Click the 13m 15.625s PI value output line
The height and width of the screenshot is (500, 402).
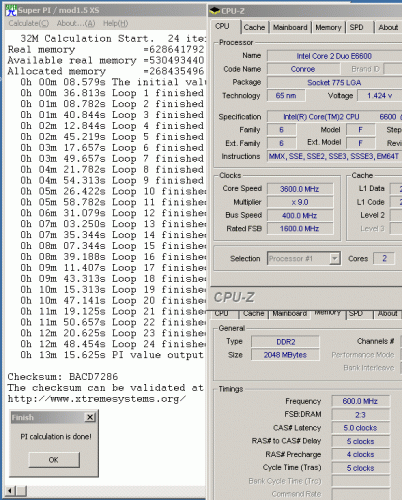pos(112,355)
